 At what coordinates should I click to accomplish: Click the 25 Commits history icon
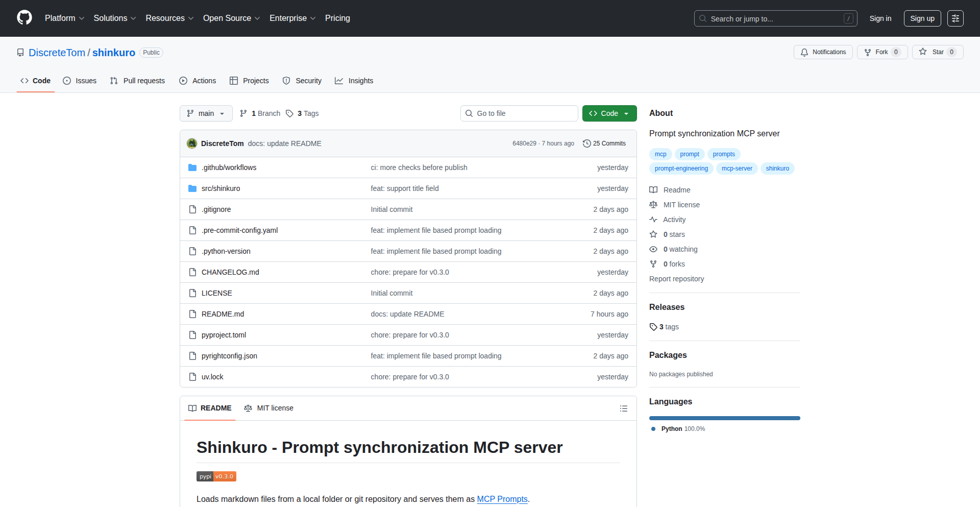pyautogui.click(x=587, y=143)
